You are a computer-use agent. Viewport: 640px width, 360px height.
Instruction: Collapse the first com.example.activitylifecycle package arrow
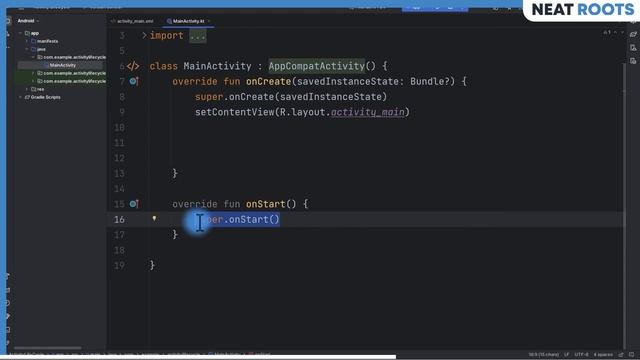point(33,57)
